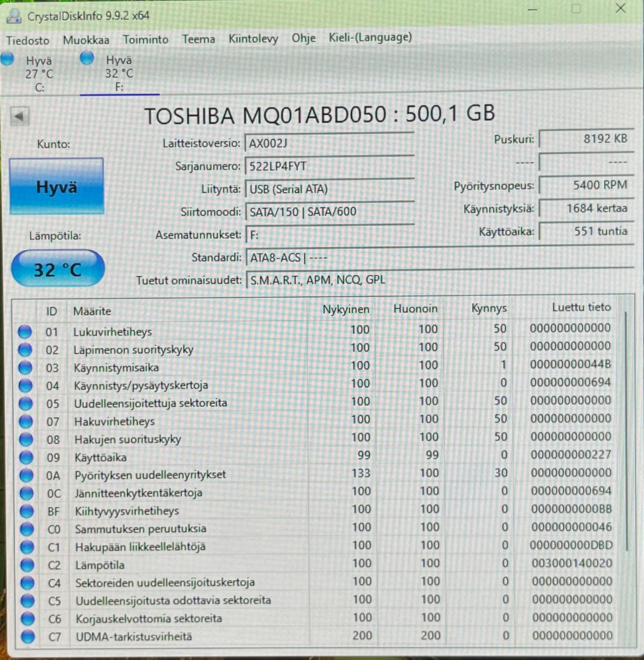Click the blue status orb for drive C:
Image resolution: width=644 pixels, height=660 pixels.
coord(7,58)
